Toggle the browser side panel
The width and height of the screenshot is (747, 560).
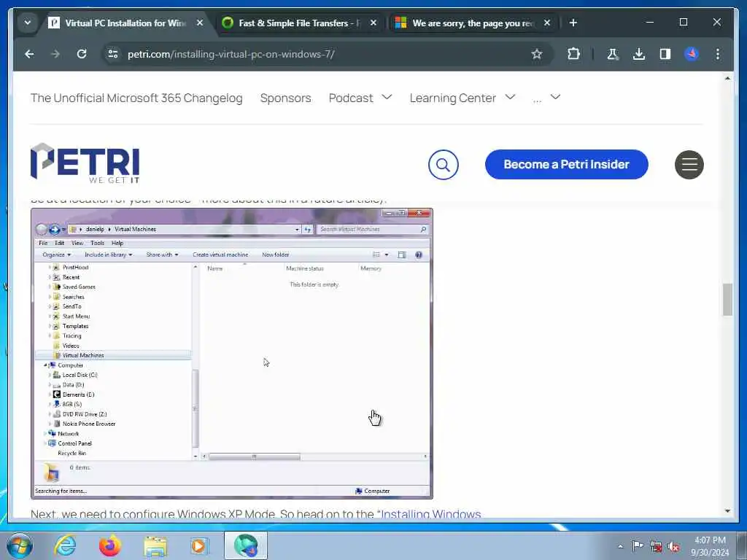point(665,54)
